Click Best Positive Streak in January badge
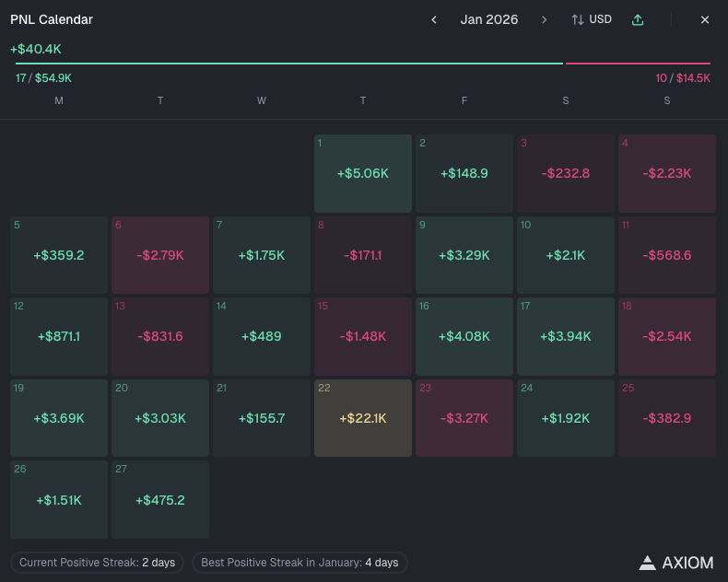The width and height of the screenshot is (728, 582). click(x=299, y=562)
